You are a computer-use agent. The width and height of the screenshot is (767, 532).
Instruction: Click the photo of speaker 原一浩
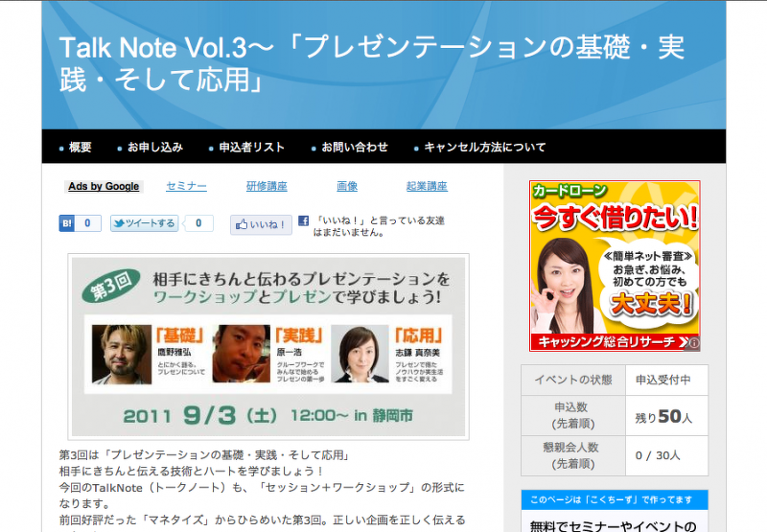pos(242,354)
